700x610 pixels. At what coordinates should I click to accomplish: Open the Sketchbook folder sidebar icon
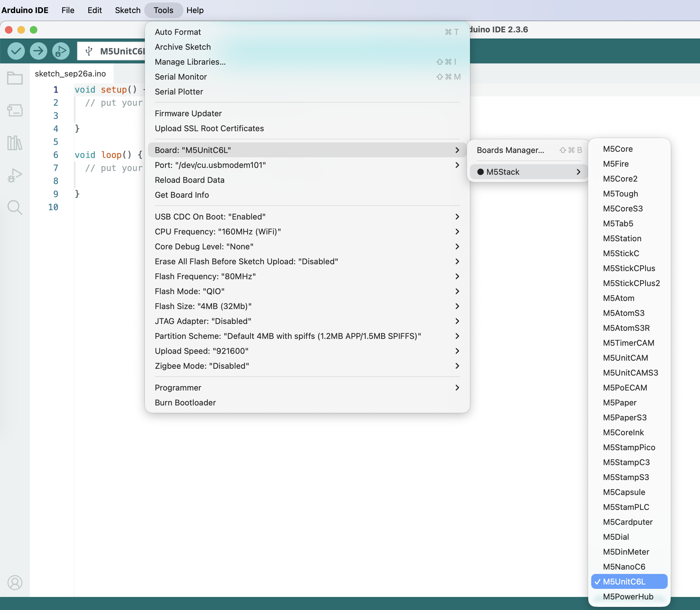tap(15, 78)
